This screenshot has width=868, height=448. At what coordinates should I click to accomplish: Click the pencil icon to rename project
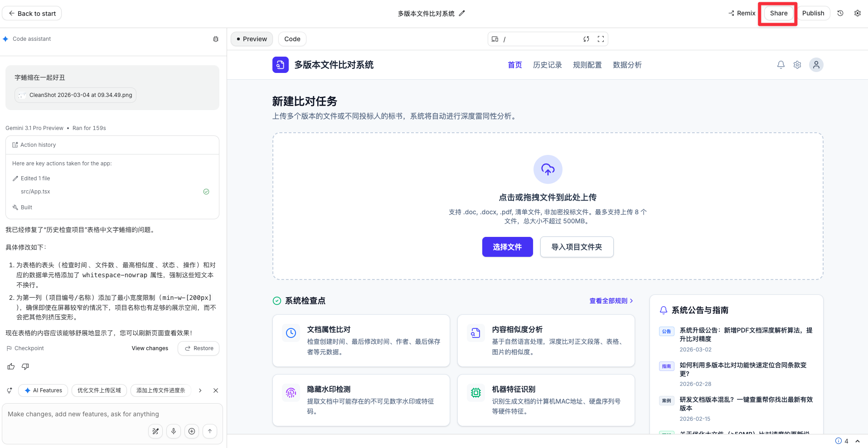pyautogui.click(x=462, y=14)
